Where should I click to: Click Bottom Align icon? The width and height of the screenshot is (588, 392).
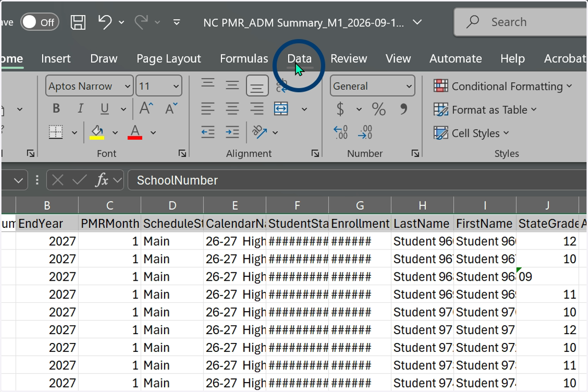[257, 86]
